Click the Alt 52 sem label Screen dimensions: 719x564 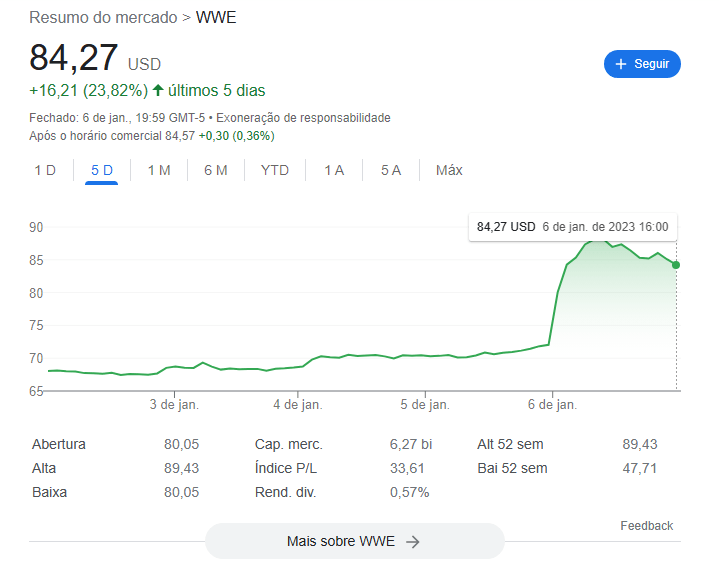510,444
